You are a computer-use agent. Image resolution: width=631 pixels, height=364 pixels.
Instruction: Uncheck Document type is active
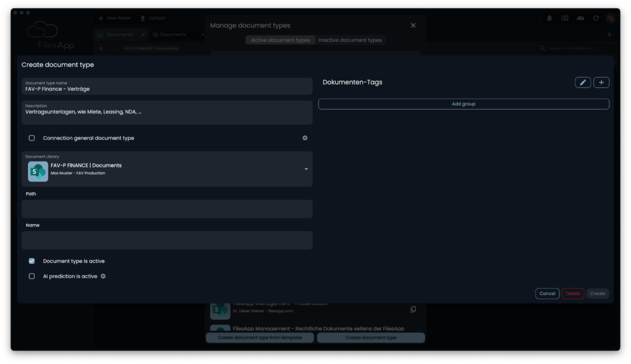32,261
